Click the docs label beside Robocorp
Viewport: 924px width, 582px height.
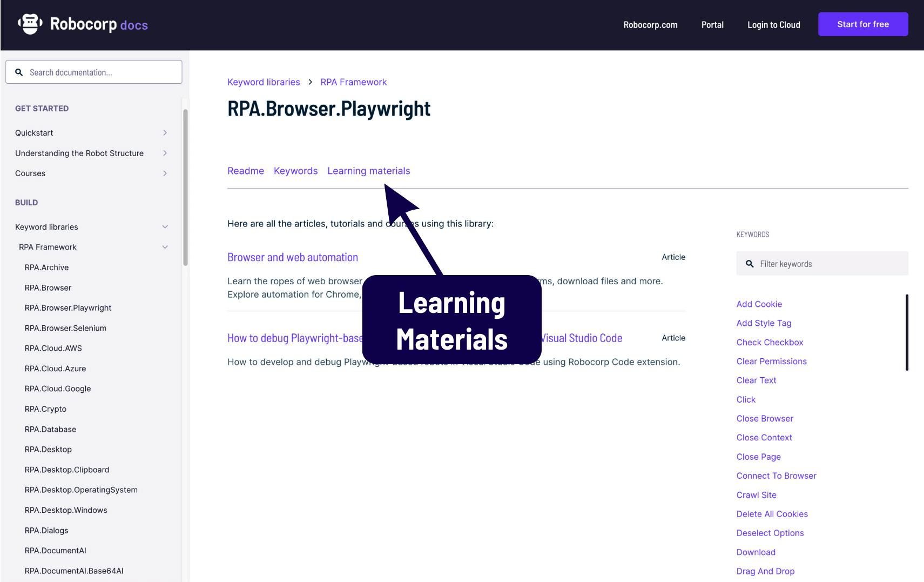pyautogui.click(x=134, y=25)
